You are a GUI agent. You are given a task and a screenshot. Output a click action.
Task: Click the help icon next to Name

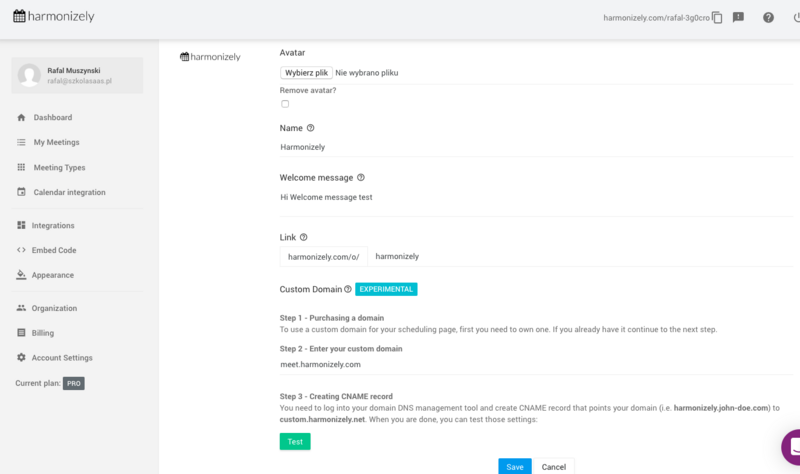click(310, 128)
